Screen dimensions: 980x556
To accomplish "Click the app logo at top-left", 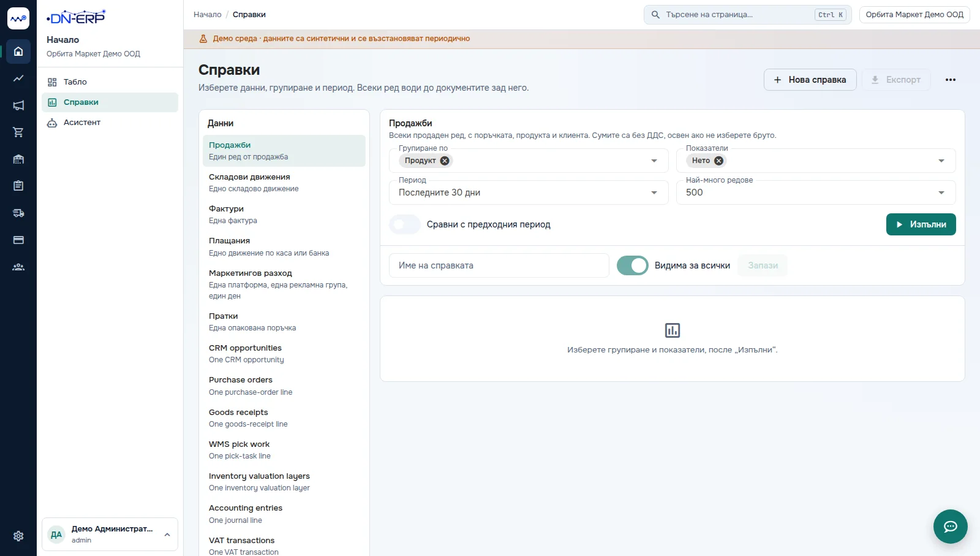I will [18, 18].
